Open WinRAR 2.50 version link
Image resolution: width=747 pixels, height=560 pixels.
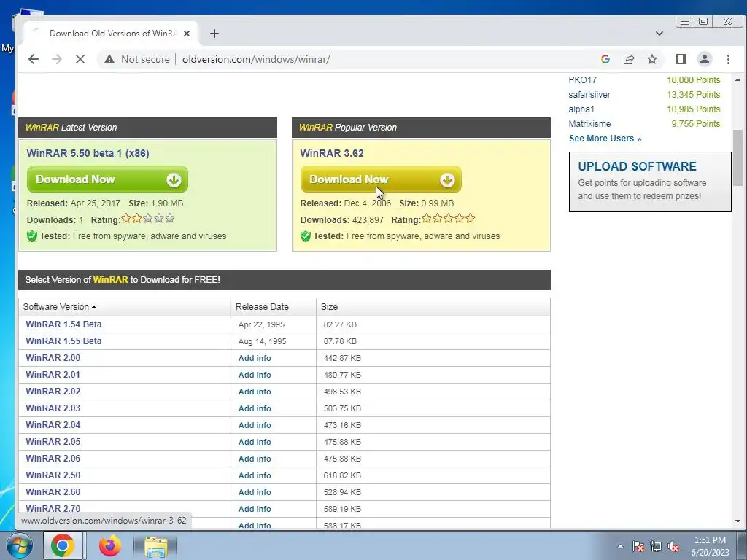(53, 475)
